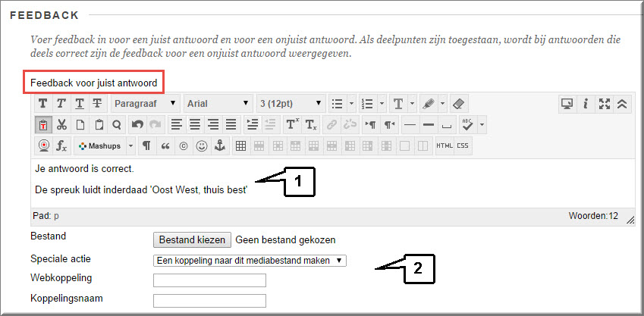
Task: Toggle strikethrough text formatting
Action: click(x=97, y=104)
